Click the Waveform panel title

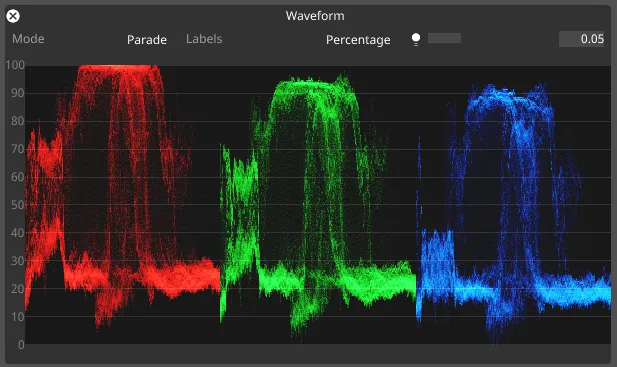click(315, 16)
